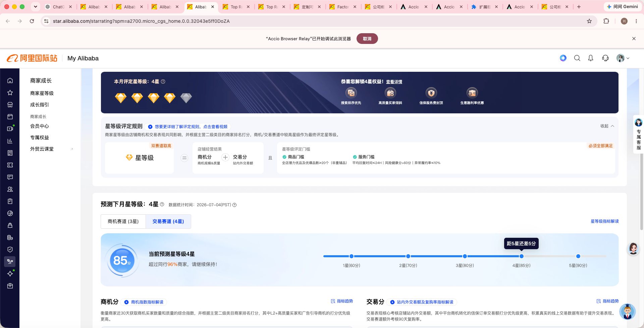This screenshot has height=328, width=644.
Task: Switch to the 商机赛道 (3星) tab
Action: (123, 221)
